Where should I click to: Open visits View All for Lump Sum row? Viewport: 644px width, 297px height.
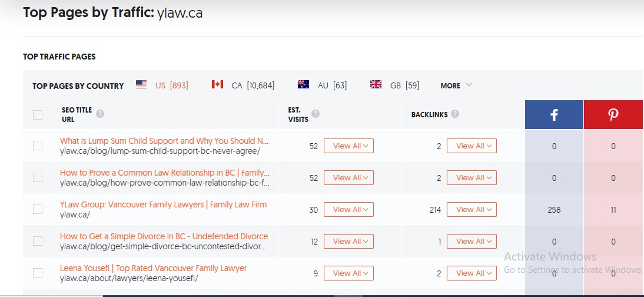click(x=348, y=146)
